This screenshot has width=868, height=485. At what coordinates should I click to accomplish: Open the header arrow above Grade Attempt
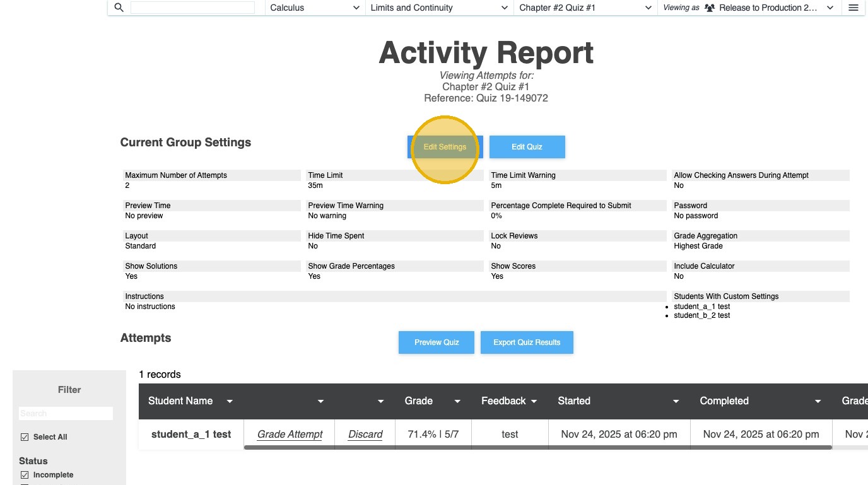320,401
